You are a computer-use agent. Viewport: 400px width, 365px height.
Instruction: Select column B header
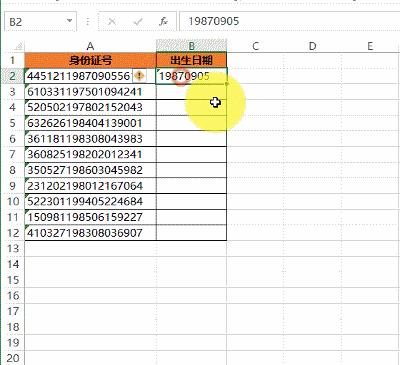click(x=192, y=46)
